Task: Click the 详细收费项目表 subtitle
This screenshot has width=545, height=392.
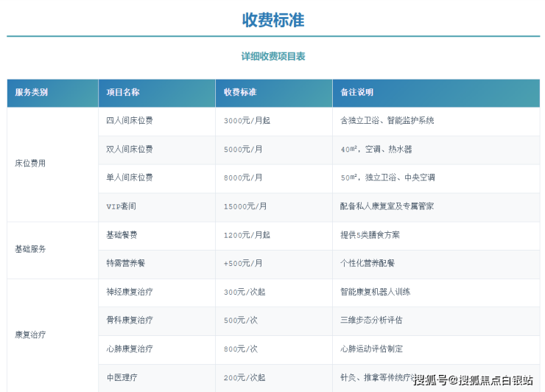Action: (272, 57)
